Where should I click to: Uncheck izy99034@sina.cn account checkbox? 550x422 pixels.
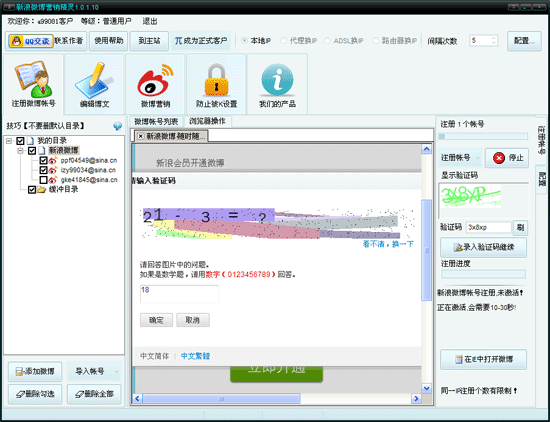(43, 170)
